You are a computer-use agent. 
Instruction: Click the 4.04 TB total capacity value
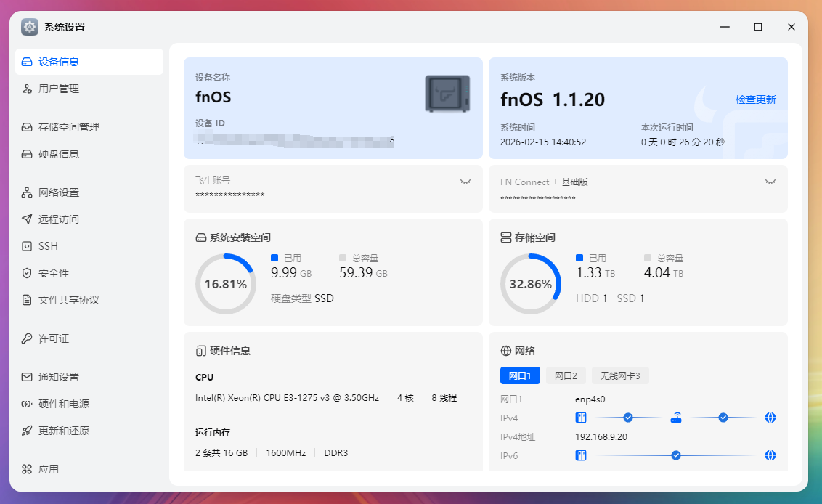point(664,273)
